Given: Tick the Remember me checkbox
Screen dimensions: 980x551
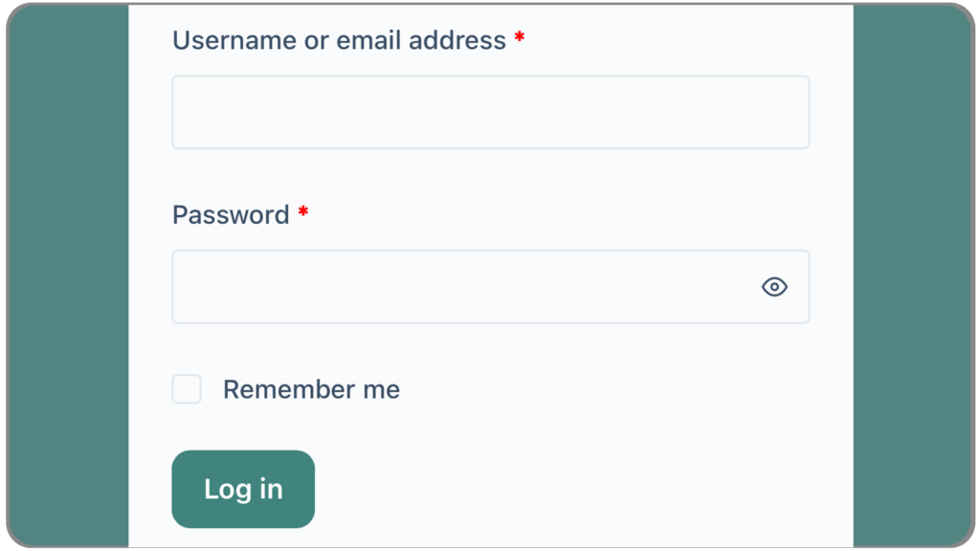Looking at the screenshot, I should [x=187, y=389].
